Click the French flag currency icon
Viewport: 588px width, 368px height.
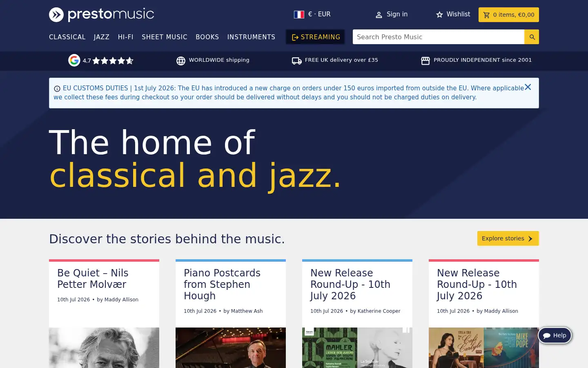pyautogui.click(x=299, y=15)
